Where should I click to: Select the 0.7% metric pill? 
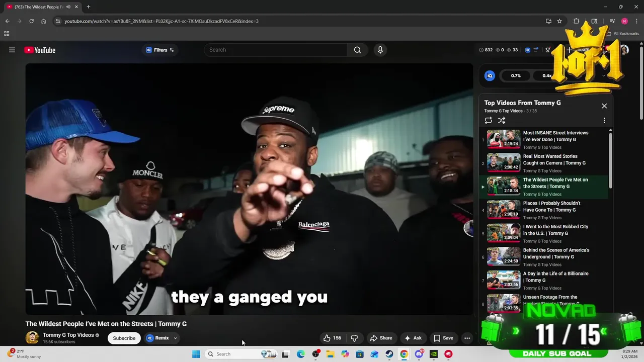tap(516, 75)
